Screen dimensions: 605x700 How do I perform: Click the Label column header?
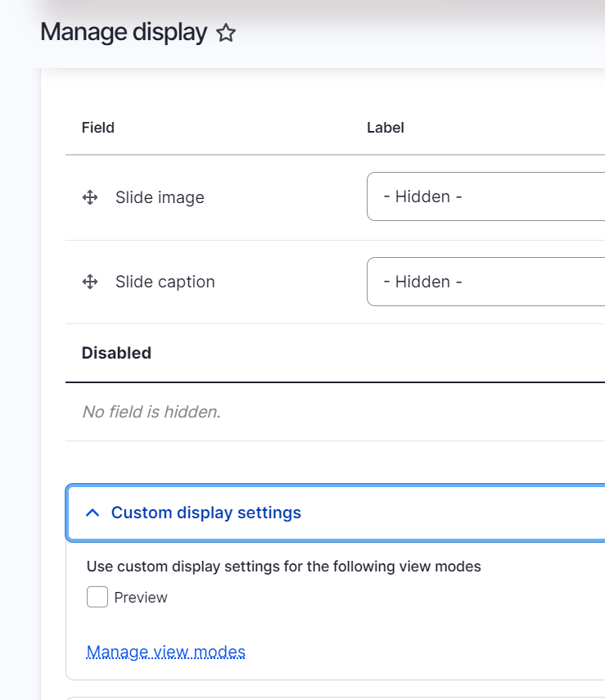386,128
